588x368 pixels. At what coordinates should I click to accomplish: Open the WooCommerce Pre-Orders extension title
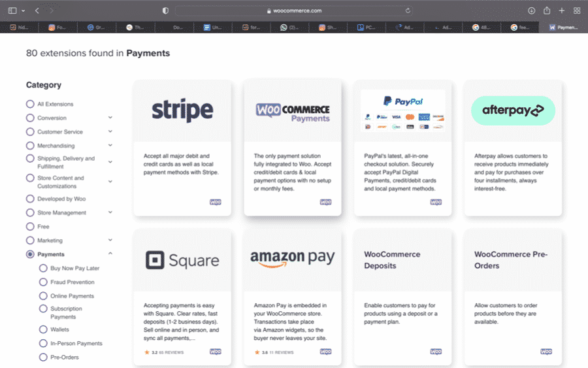pos(510,259)
